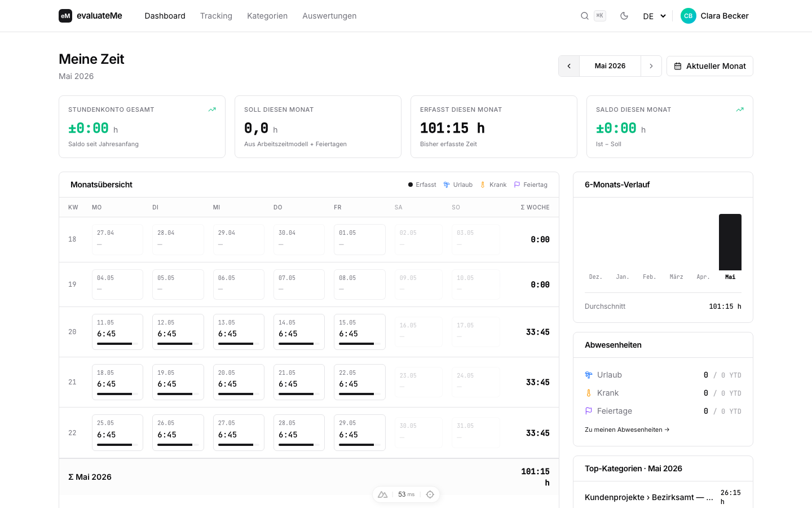The width and height of the screenshot is (812, 508).
Task: Click the Aktueller Monat button
Action: pyautogui.click(x=710, y=66)
